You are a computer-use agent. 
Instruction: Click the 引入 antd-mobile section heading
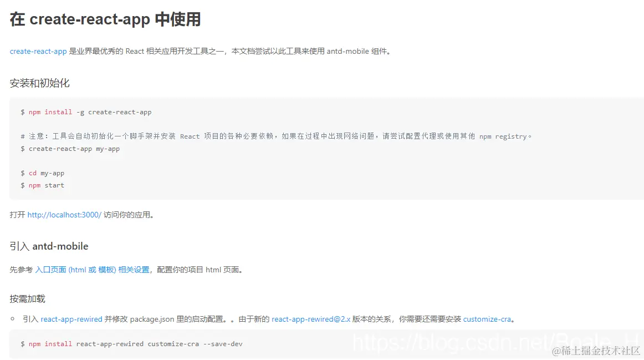(x=48, y=246)
